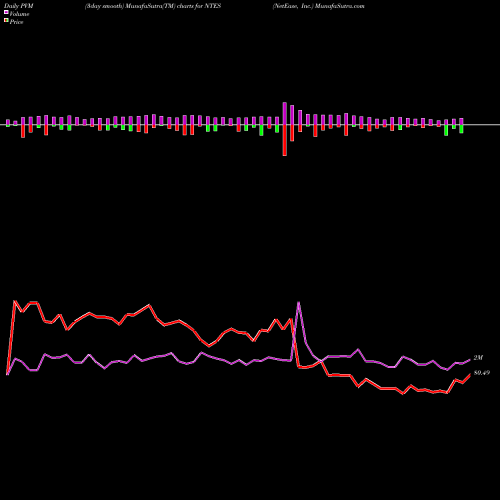Click the purple Volume legend swatch
The width and height of the screenshot is (500, 500).
click(x=6, y=12)
